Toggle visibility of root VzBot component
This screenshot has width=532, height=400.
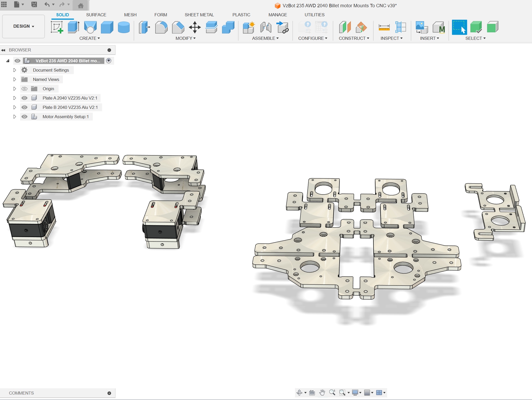(x=17, y=61)
